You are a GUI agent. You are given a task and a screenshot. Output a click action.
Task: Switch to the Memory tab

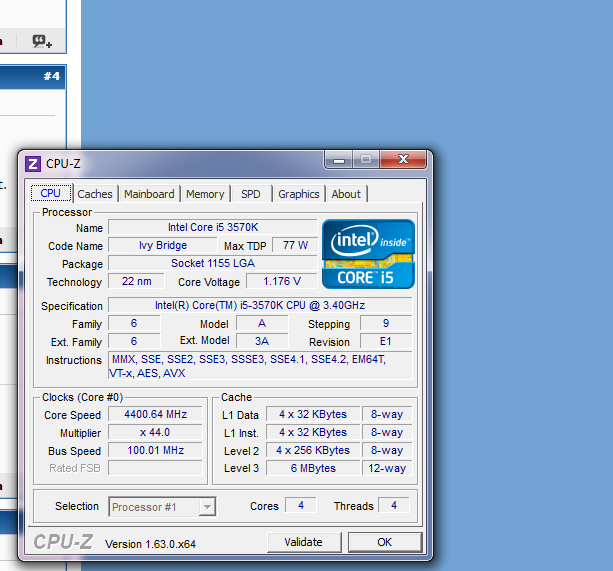tap(205, 194)
